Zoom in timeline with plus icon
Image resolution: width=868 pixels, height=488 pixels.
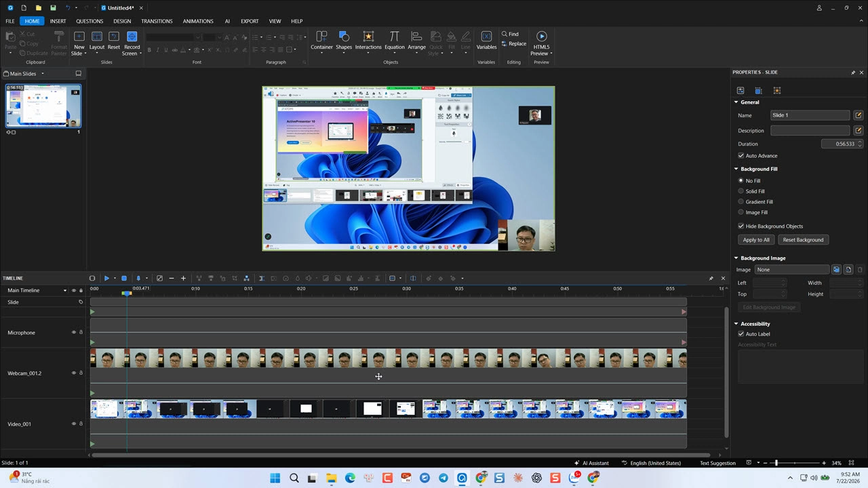point(183,278)
